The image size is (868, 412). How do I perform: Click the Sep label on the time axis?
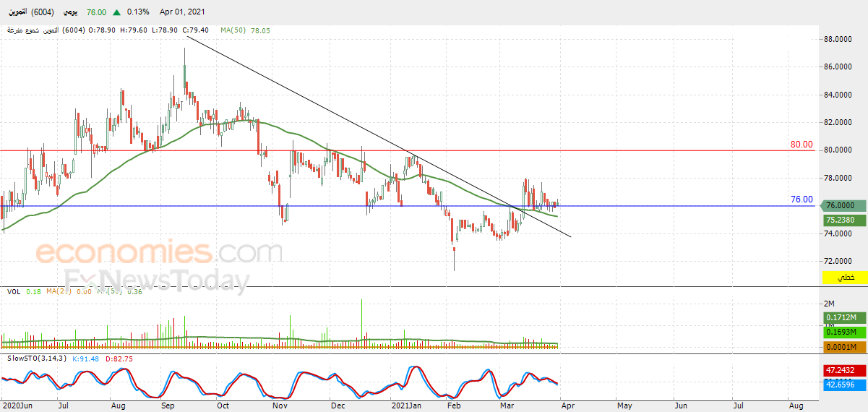[x=168, y=406]
